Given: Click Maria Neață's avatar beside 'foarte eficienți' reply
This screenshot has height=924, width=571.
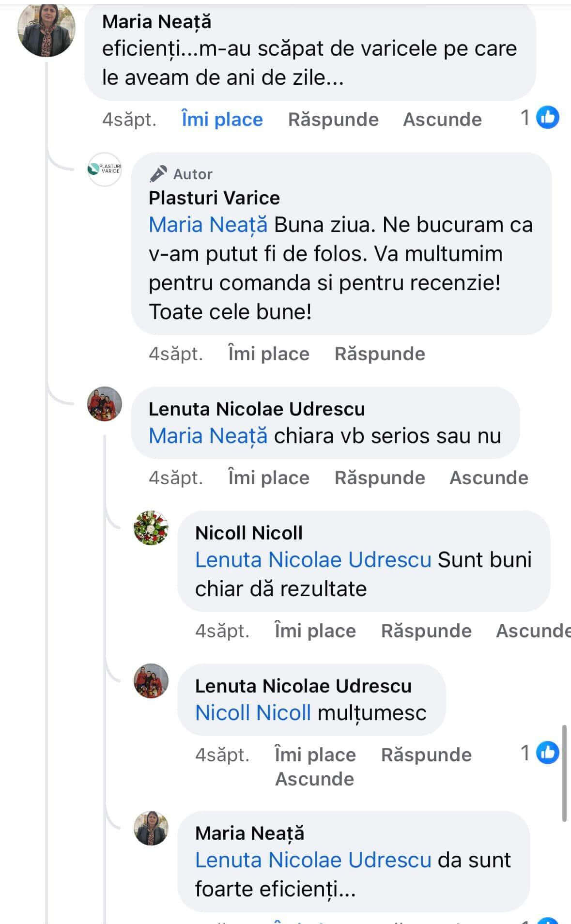Looking at the screenshot, I should point(151,828).
